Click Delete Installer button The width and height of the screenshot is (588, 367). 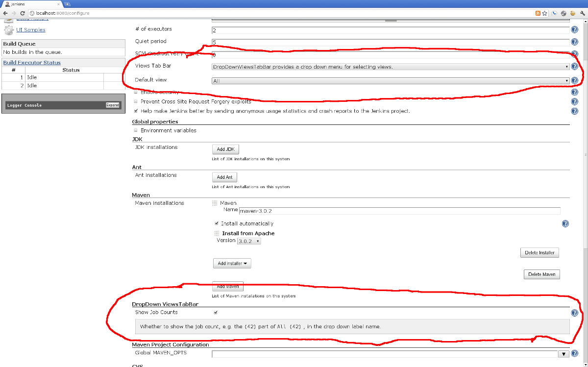tap(539, 253)
